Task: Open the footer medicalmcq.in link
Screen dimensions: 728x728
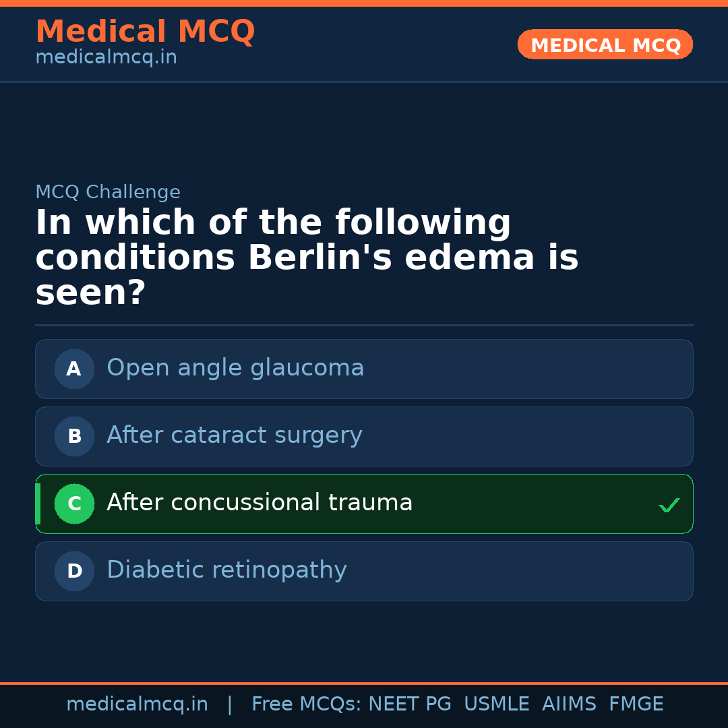Action: coord(137,704)
